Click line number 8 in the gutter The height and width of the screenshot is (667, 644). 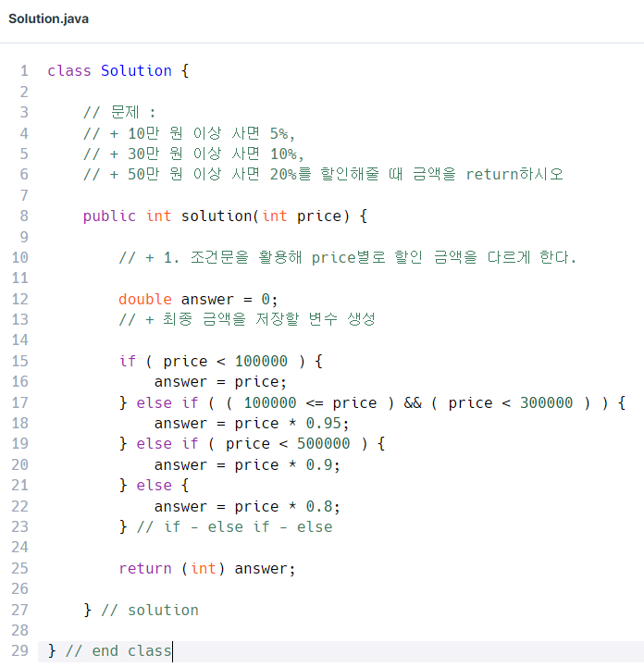[x=24, y=216]
